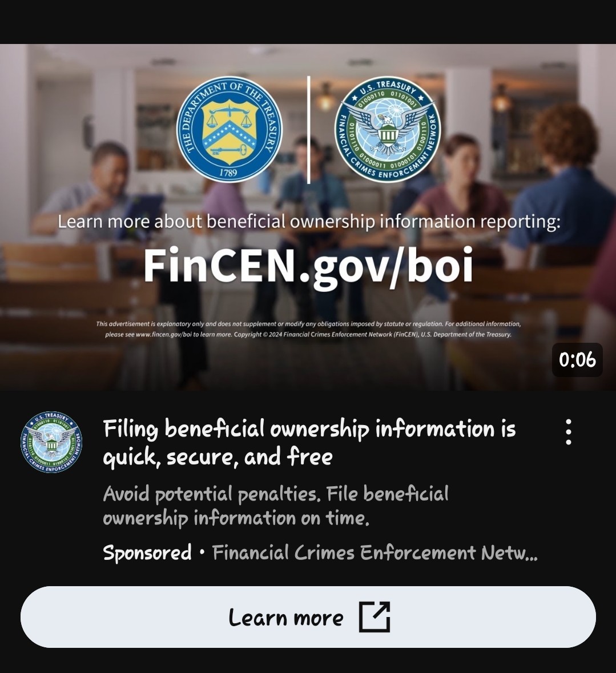This screenshot has width=616, height=673.
Task: Click the FinCEN.gov/boi text in video
Action: pyautogui.click(x=308, y=266)
